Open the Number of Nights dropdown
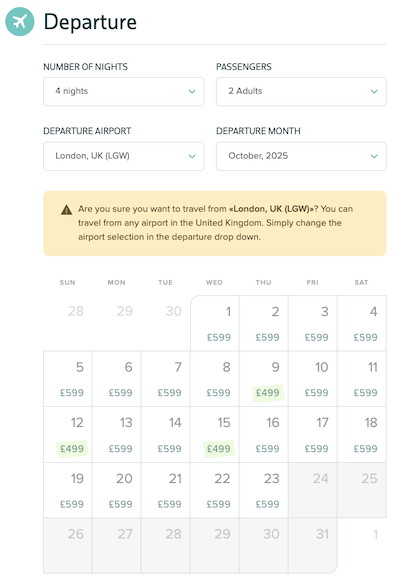The height and width of the screenshot is (587, 397). coord(124,91)
